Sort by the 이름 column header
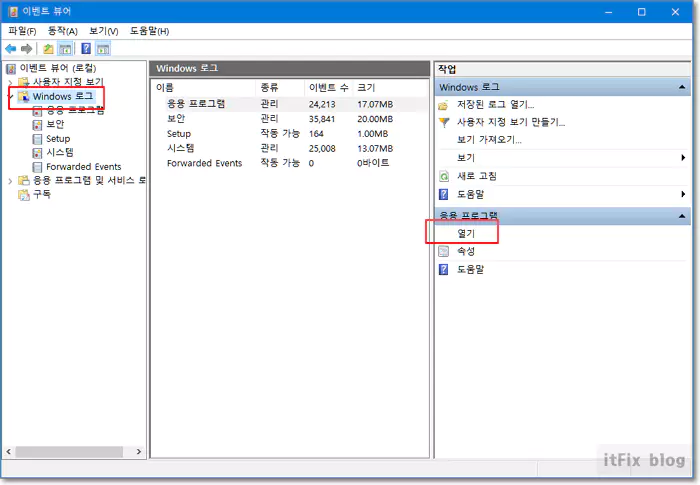The image size is (700, 485). point(204,88)
